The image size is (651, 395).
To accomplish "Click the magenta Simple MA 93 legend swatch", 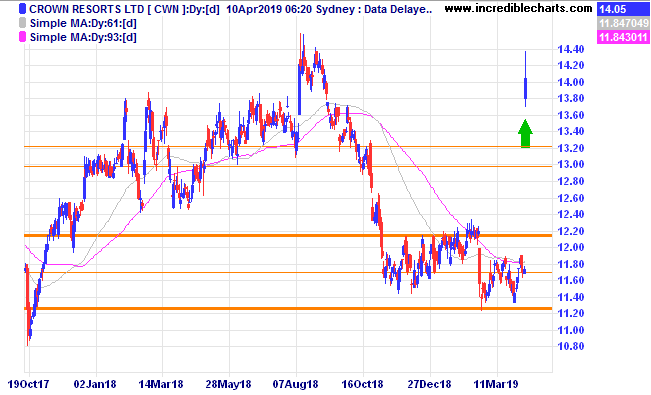I will tap(22, 37).
